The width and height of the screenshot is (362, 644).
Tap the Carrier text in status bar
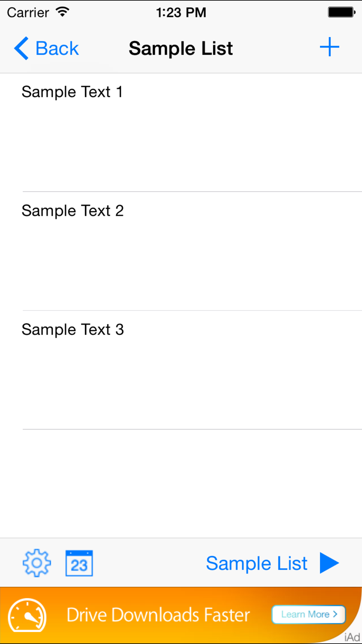[28, 13]
